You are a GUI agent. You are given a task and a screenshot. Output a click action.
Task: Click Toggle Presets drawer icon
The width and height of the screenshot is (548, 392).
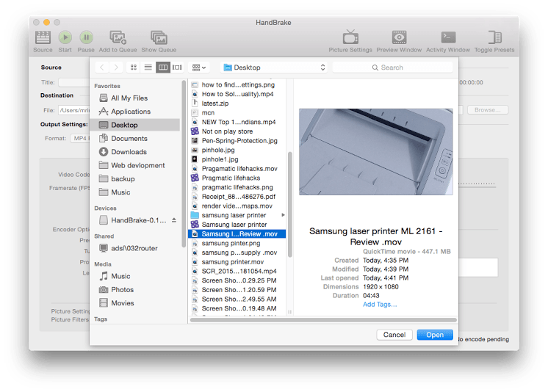(494, 37)
